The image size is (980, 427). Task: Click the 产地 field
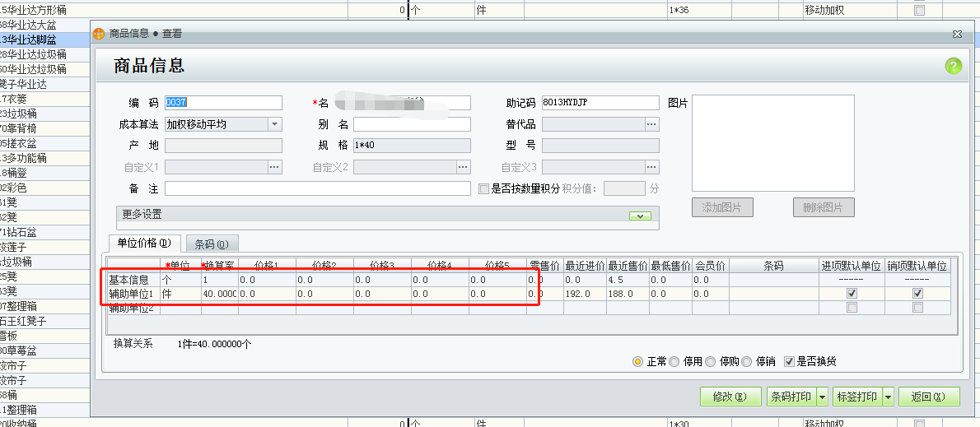224,146
